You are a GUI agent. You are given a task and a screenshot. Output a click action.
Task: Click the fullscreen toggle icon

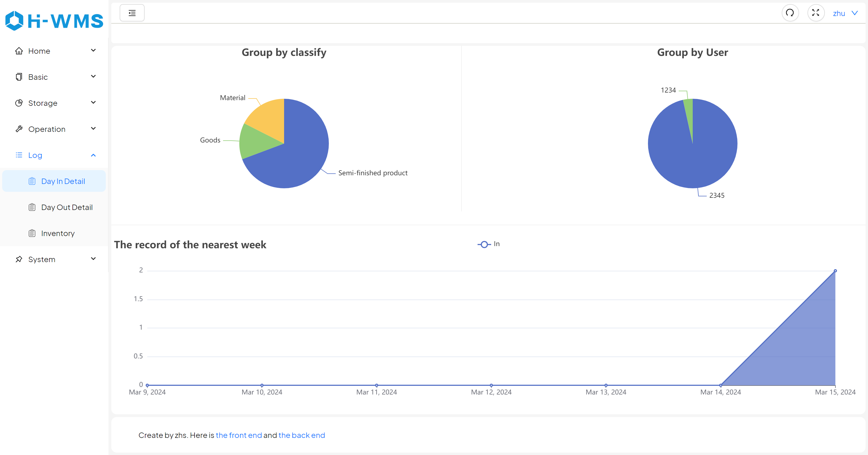coord(815,13)
